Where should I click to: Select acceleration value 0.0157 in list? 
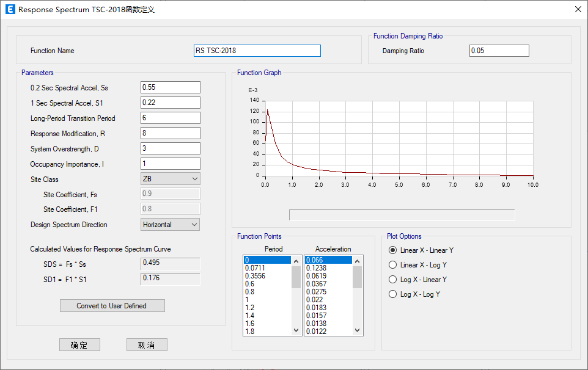tap(328, 316)
